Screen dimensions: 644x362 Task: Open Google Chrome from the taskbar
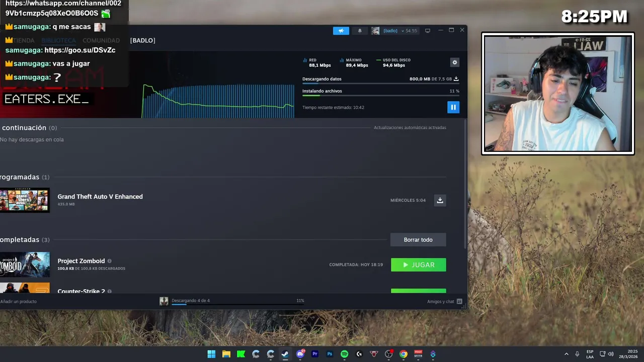404,354
